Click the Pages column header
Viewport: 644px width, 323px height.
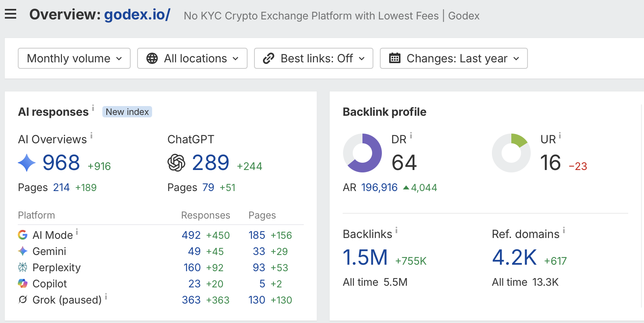click(x=262, y=215)
